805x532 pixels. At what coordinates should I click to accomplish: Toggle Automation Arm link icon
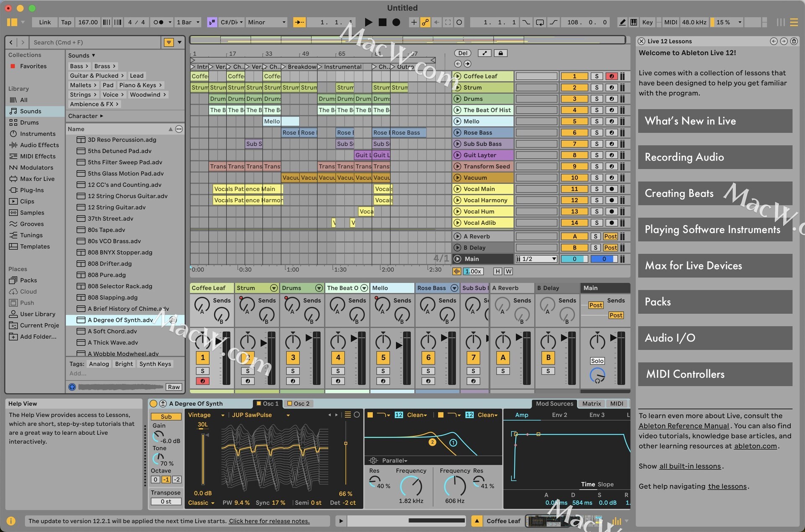click(x=426, y=22)
